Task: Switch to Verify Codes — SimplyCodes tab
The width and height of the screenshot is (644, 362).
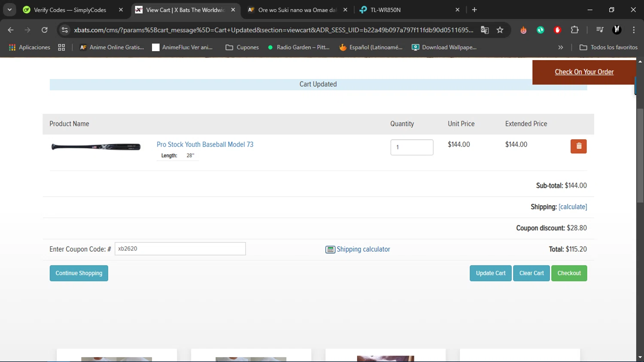Action: point(70,10)
